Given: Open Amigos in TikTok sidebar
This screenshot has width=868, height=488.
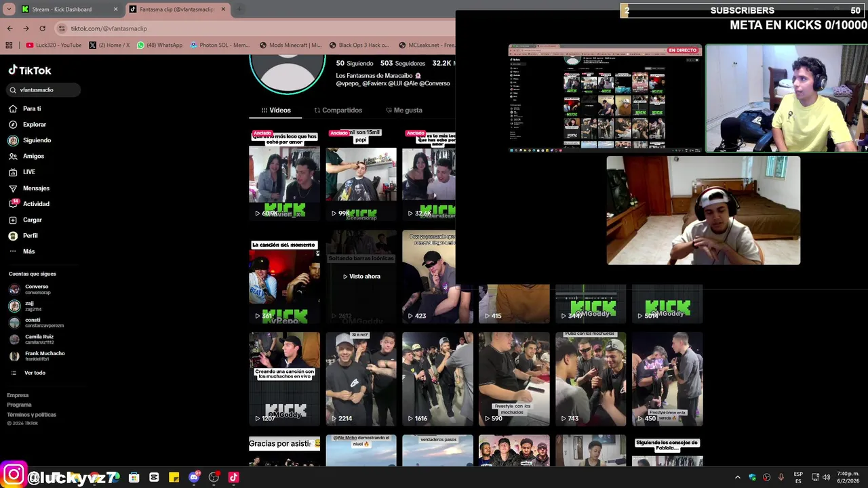Looking at the screenshot, I should (26, 156).
